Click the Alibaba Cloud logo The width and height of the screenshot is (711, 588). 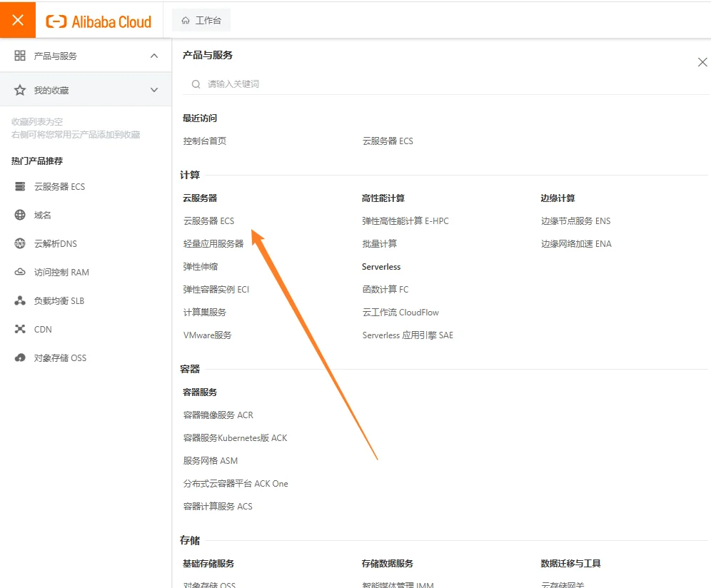tap(99, 21)
